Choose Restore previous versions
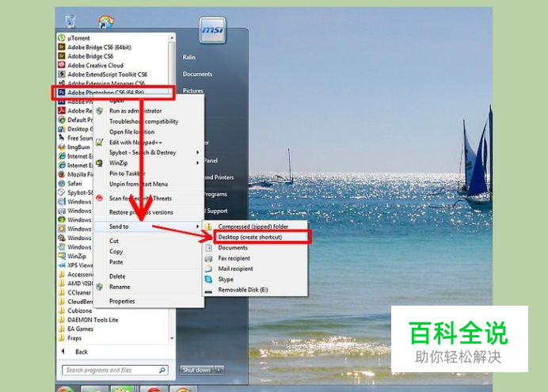 [x=141, y=212]
